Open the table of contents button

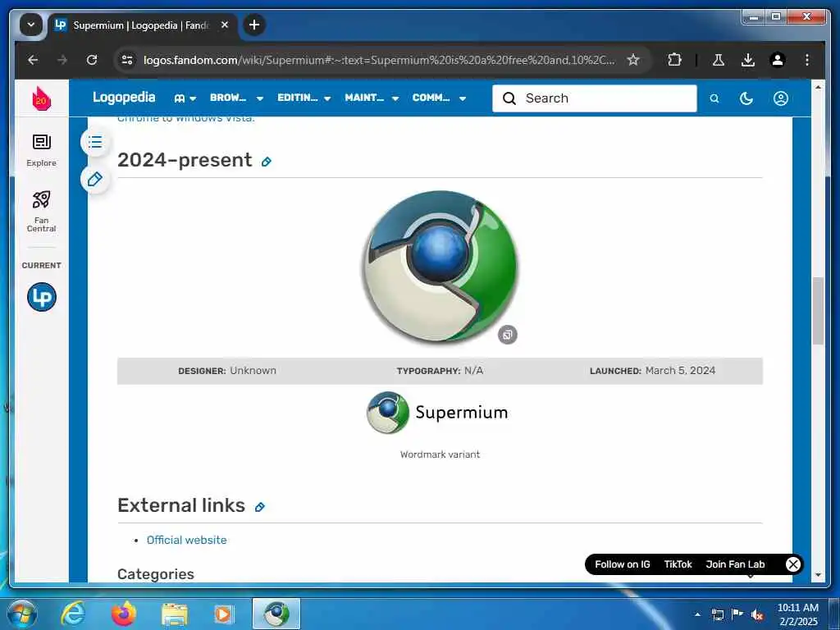[x=95, y=142]
